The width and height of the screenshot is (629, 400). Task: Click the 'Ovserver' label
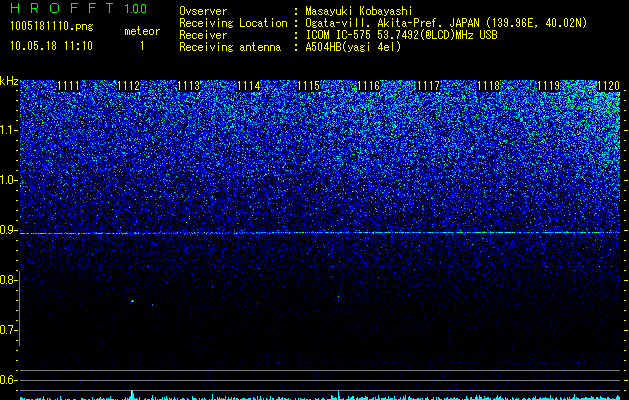pyautogui.click(x=203, y=11)
